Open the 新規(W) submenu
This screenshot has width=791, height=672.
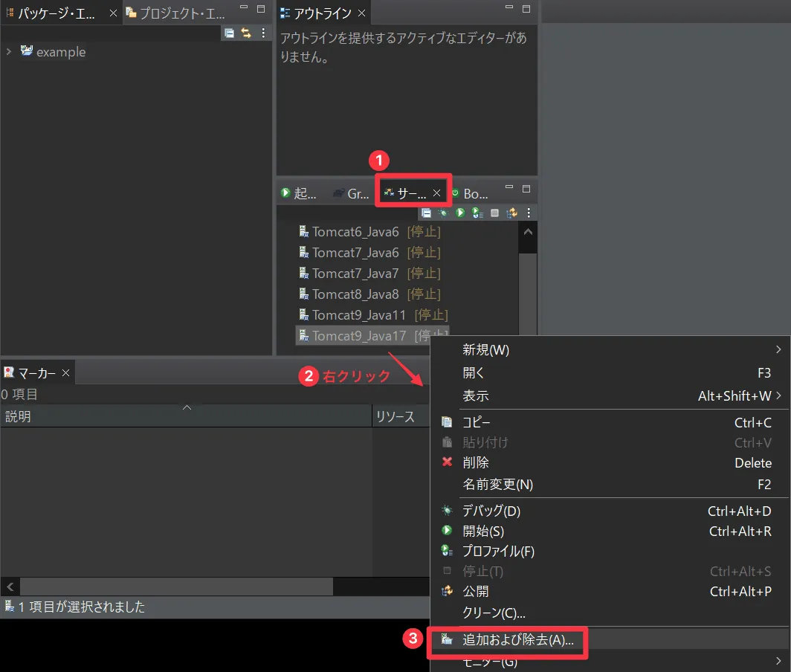(x=610, y=349)
